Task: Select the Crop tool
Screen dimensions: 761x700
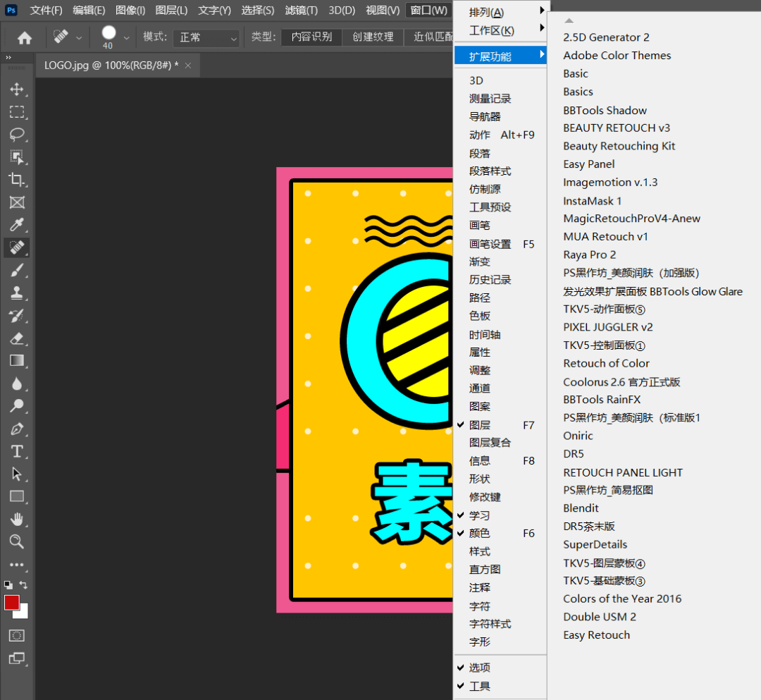Action: [x=17, y=180]
